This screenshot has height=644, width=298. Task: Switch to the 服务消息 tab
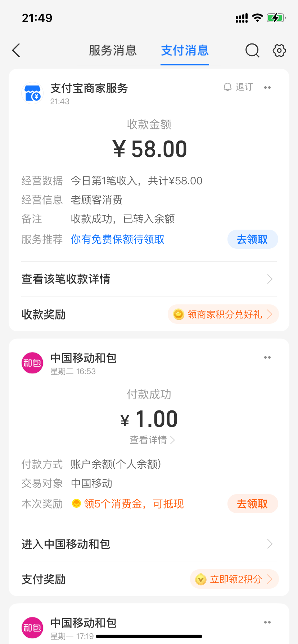click(x=113, y=51)
